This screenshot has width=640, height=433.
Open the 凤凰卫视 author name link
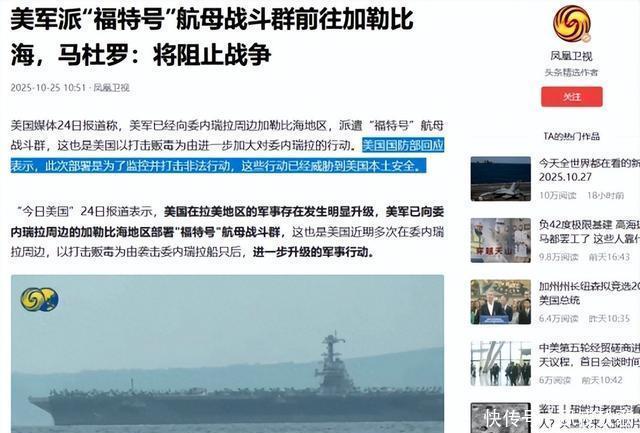[571, 56]
